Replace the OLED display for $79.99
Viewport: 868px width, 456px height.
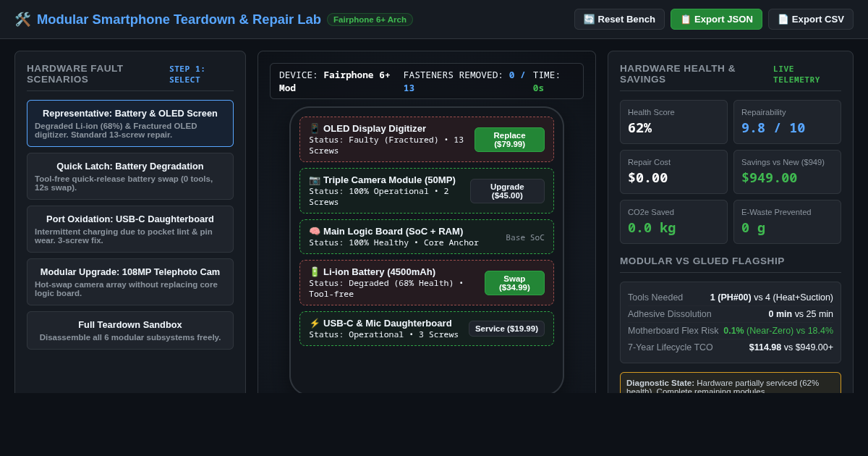(509, 140)
